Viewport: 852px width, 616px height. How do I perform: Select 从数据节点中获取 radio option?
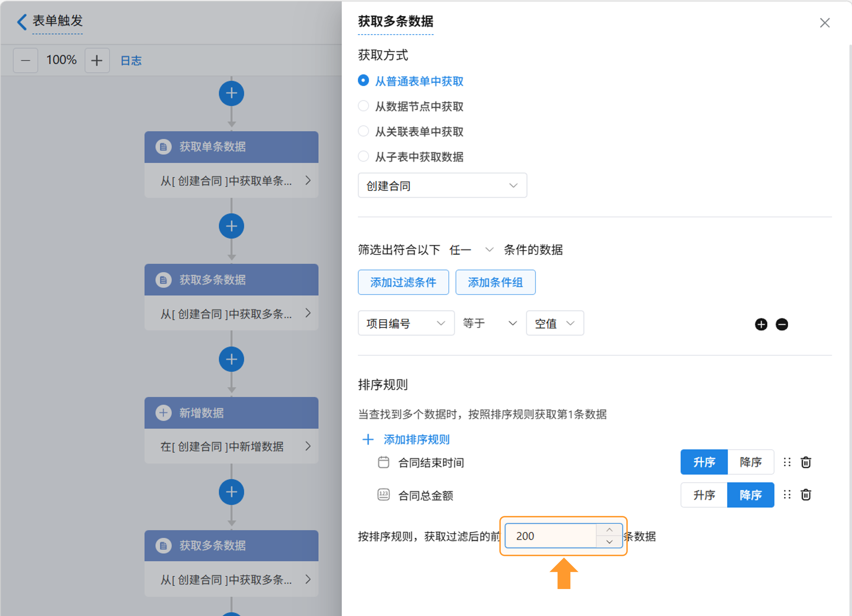coord(363,106)
